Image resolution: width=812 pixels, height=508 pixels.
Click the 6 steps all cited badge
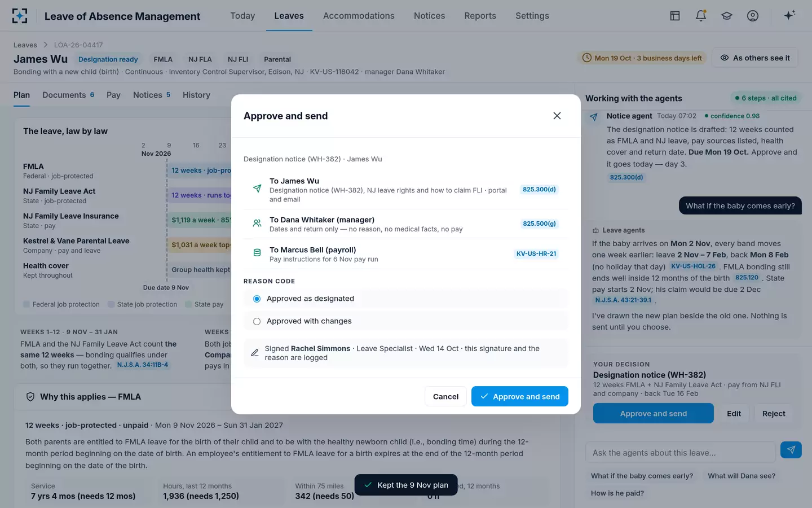point(765,98)
